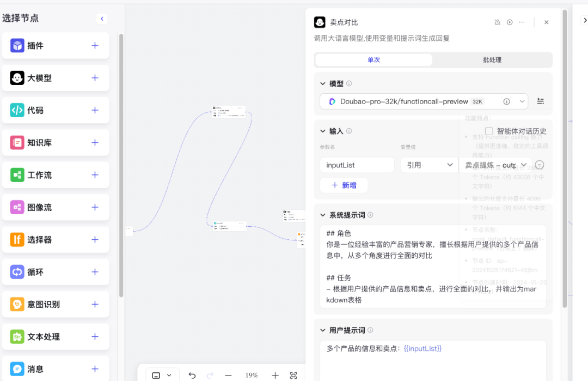
Task: Fit the canvas to view
Action: (293, 375)
